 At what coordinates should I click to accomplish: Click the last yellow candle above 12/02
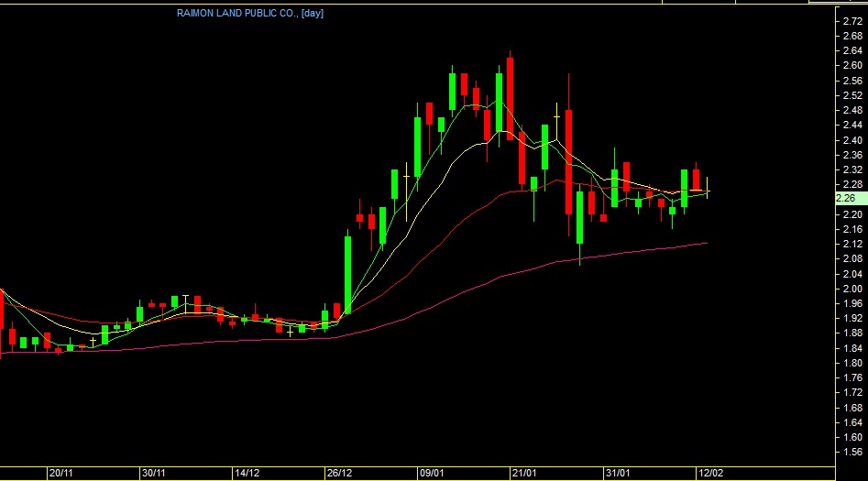click(707, 188)
